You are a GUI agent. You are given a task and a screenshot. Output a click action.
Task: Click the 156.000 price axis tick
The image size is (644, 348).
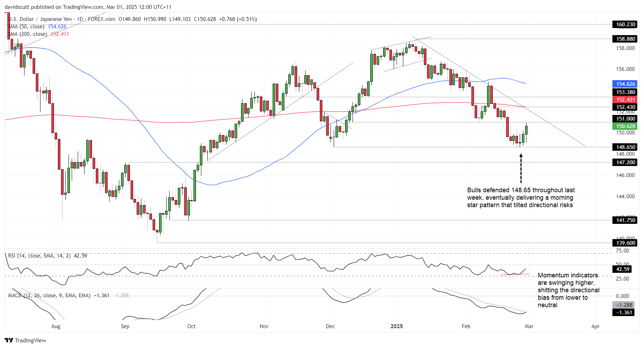(x=625, y=69)
